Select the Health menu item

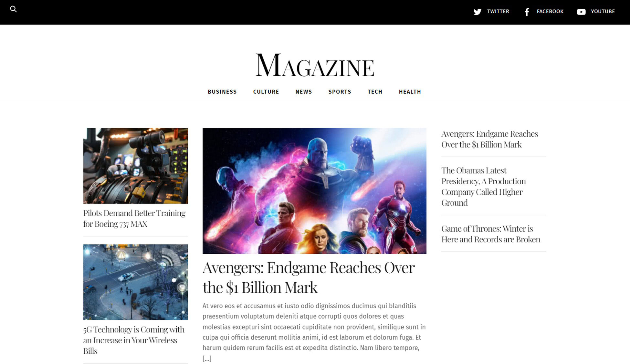pos(410,92)
